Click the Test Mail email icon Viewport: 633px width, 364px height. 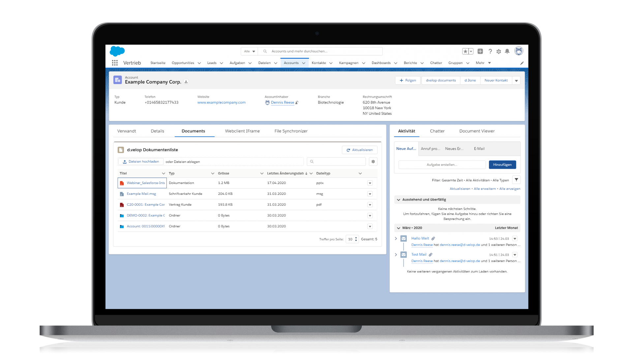tap(404, 255)
